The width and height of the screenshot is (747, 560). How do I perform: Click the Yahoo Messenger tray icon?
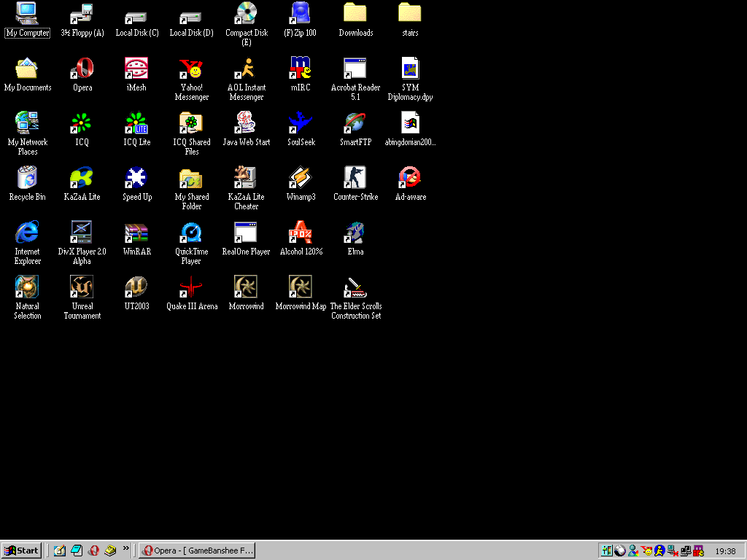pyautogui.click(x=646, y=551)
